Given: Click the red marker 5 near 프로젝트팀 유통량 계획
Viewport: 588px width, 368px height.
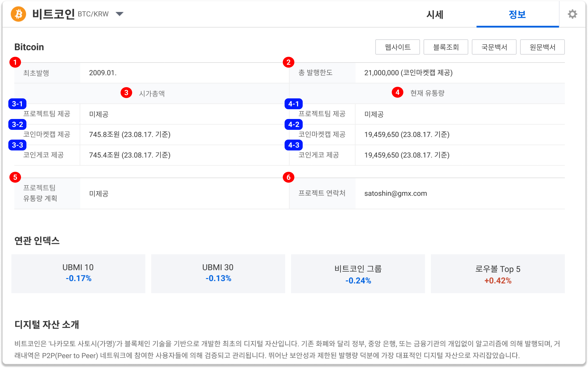Looking at the screenshot, I should coord(15,178).
